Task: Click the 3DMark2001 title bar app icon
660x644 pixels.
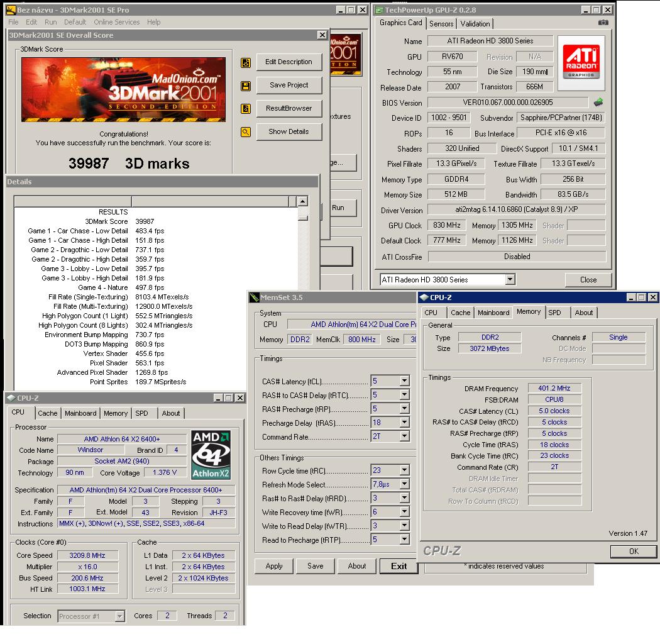Action: (x=11, y=9)
